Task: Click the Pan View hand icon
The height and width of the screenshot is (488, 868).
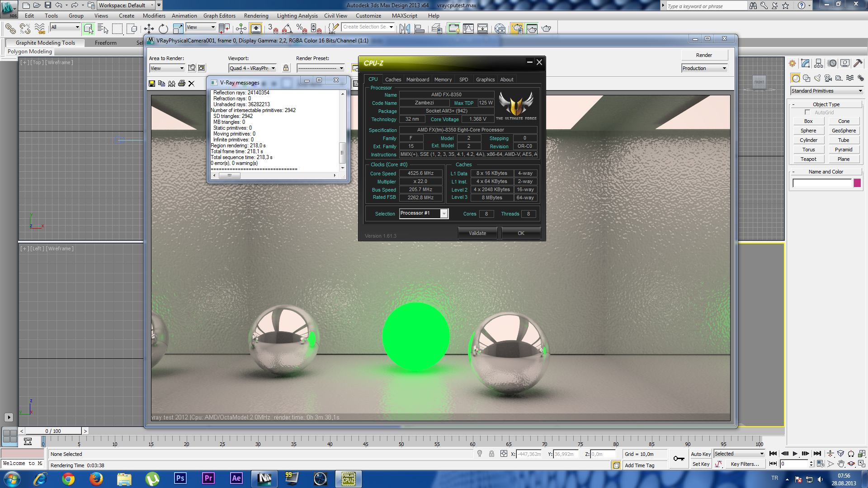Action: pyautogui.click(x=840, y=464)
